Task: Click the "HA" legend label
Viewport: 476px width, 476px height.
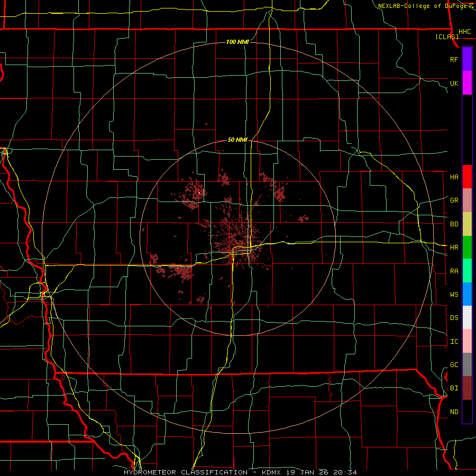Action: [x=454, y=177]
